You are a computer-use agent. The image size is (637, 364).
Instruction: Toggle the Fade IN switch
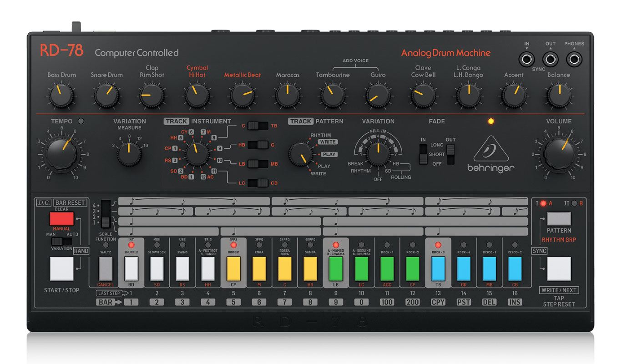pos(424,154)
